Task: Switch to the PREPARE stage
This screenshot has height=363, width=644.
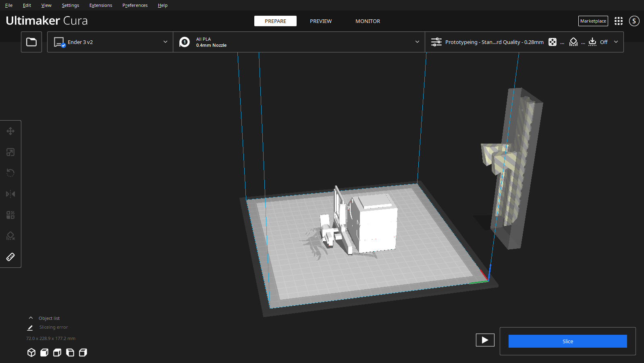Action: click(x=275, y=21)
